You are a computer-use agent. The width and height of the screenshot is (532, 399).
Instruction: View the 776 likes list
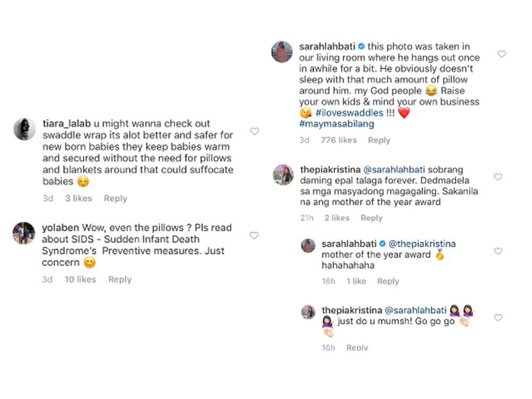pos(338,140)
